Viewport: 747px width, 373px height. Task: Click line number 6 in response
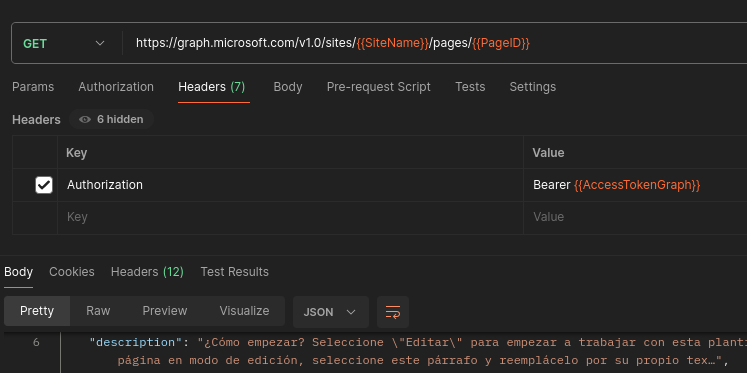click(36, 343)
